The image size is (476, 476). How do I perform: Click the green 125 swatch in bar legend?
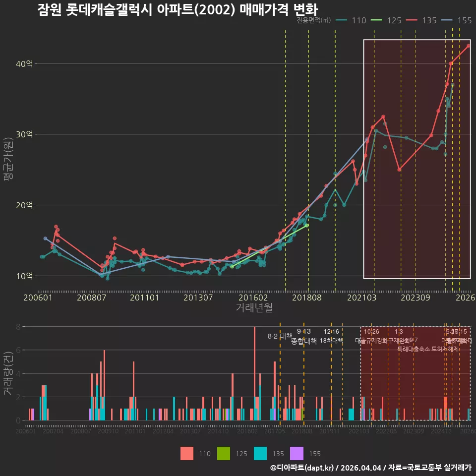pos(224,454)
